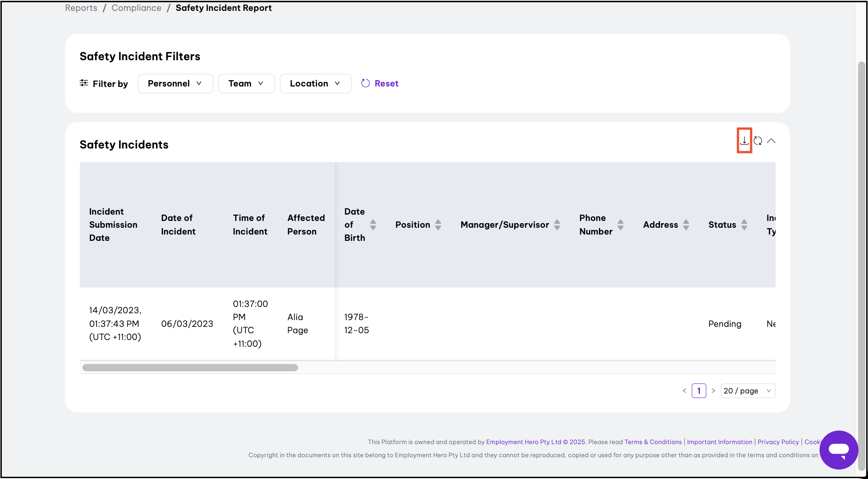
Task: Download the Safety Incidents report
Action: click(744, 141)
